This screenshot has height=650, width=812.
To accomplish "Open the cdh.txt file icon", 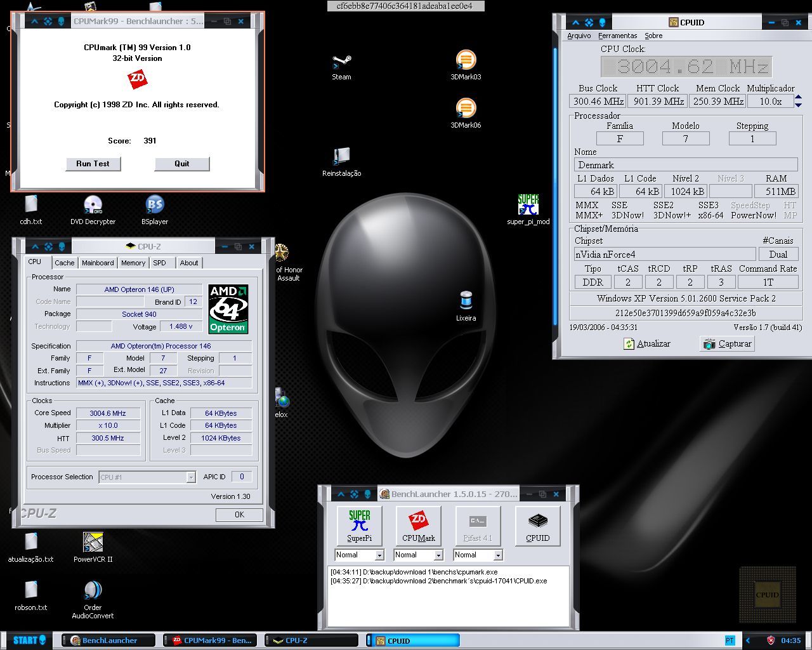I will click(x=30, y=210).
